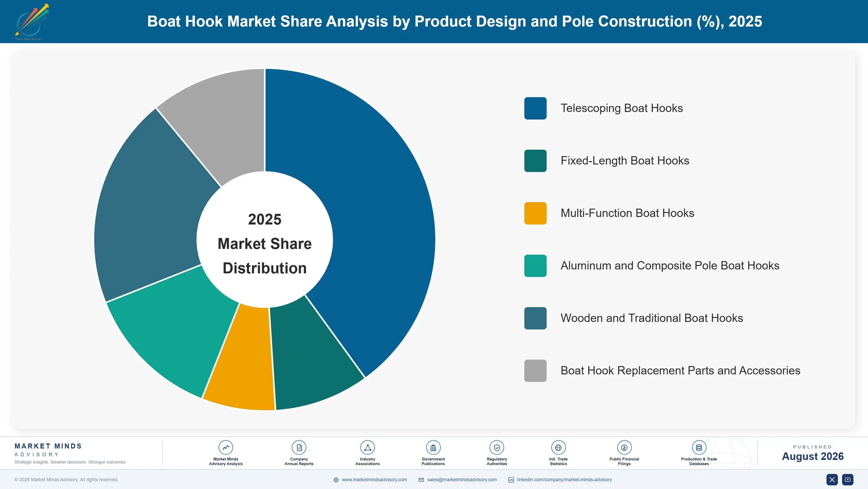Click the chart title text in header
The width and height of the screenshot is (868, 489).
point(455,21)
